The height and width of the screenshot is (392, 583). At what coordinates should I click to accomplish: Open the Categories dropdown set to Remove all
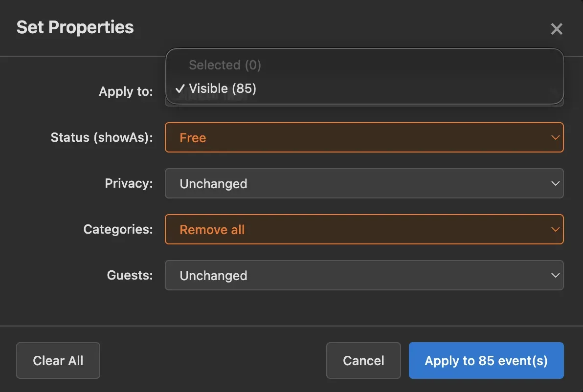[364, 229]
